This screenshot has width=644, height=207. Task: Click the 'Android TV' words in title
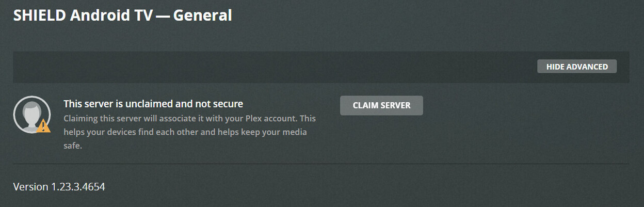(111, 15)
